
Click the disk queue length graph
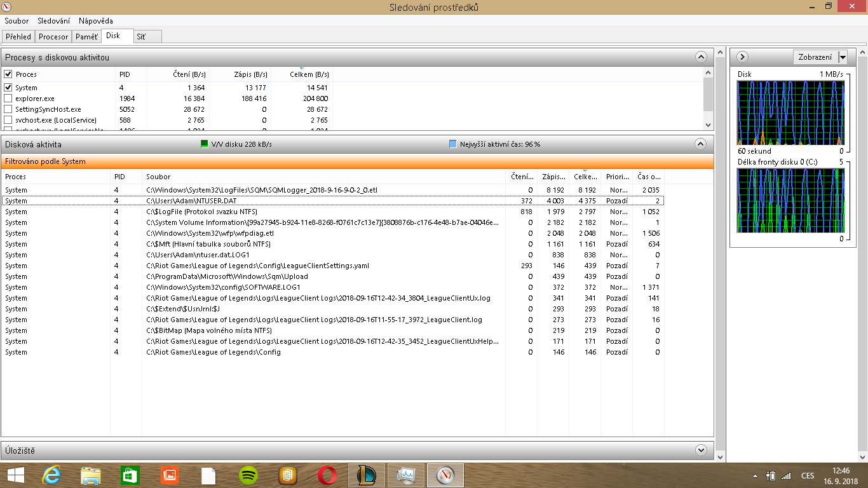tap(790, 200)
